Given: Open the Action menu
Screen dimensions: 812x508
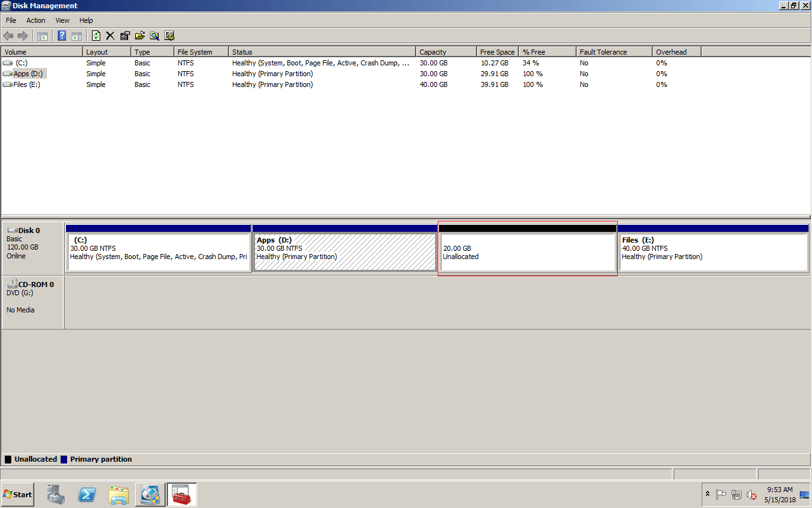Looking at the screenshot, I should (x=36, y=20).
